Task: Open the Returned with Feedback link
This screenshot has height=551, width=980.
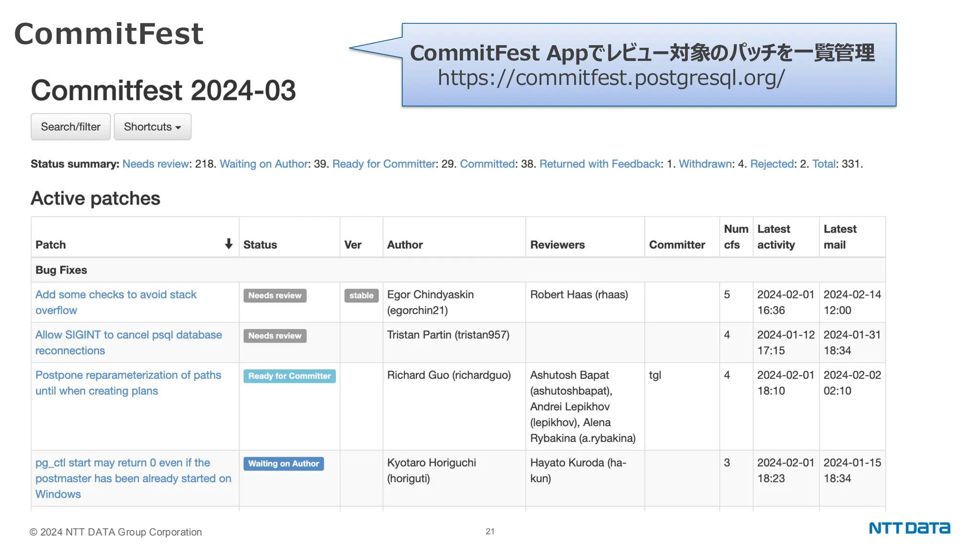Action: [x=600, y=164]
